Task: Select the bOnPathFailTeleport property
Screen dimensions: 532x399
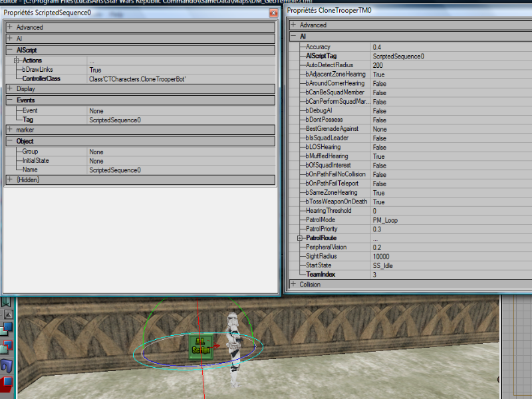Action: coord(411,184)
